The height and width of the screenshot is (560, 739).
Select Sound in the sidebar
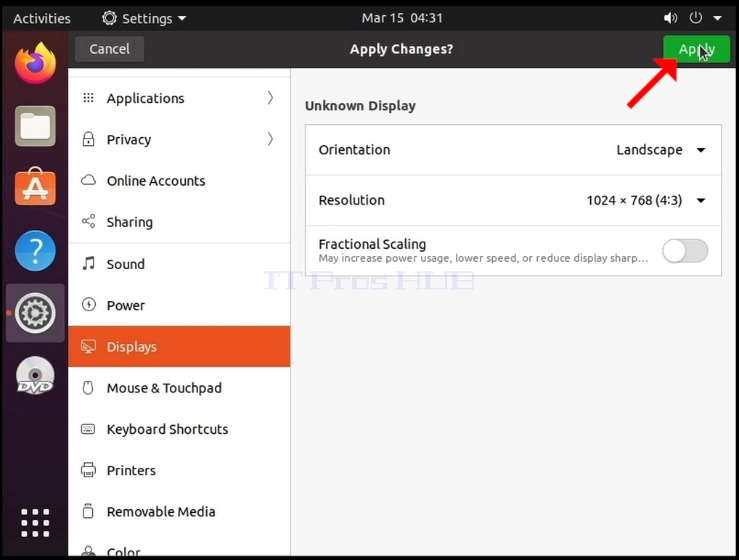(x=179, y=264)
